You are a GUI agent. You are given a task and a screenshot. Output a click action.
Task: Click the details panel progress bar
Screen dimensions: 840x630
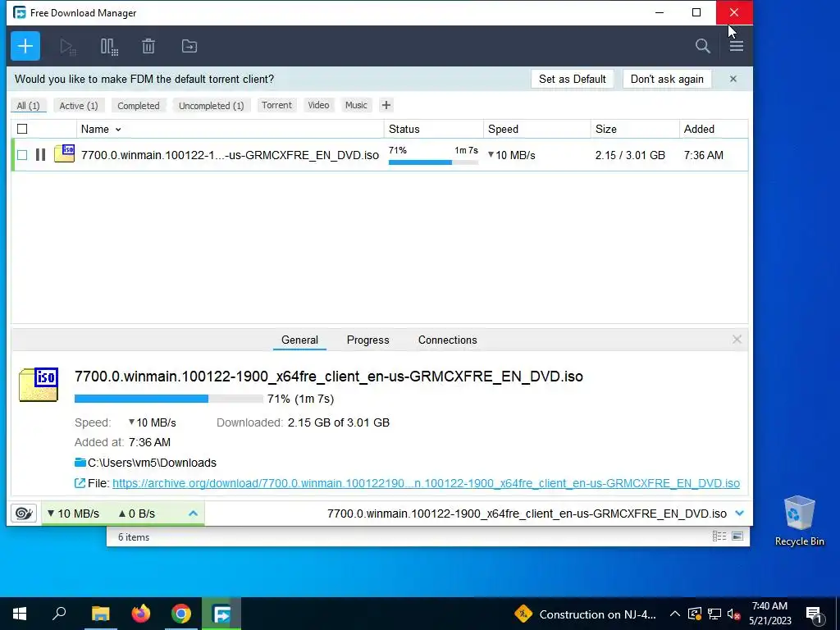[168, 399]
